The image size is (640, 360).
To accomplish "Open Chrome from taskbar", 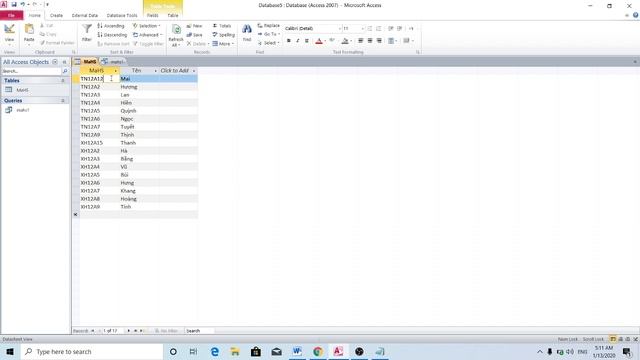I will pyautogui.click(x=318, y=351).
